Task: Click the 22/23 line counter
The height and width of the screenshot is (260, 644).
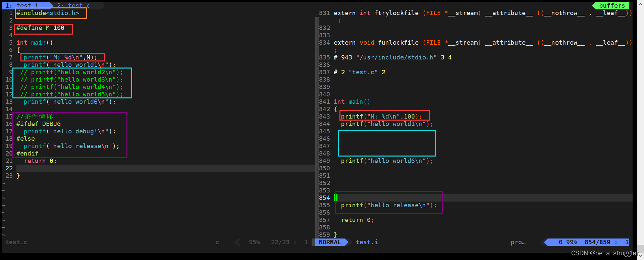Action: 280,242
